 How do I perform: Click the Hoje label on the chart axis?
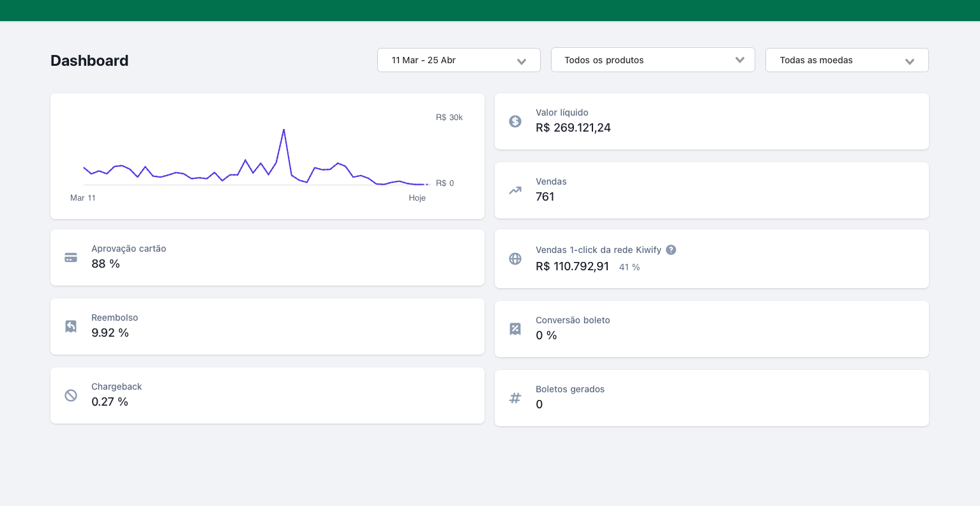click(x=417, y=198)
